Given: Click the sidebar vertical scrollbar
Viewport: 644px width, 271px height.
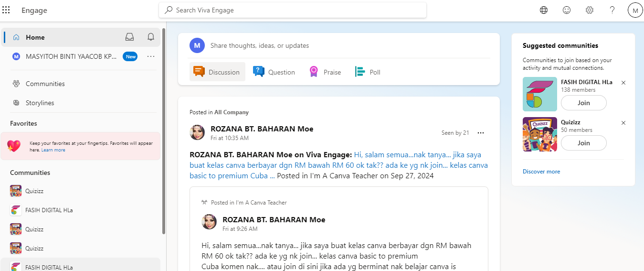Looking at the screenshot, I should click(164, 131).
